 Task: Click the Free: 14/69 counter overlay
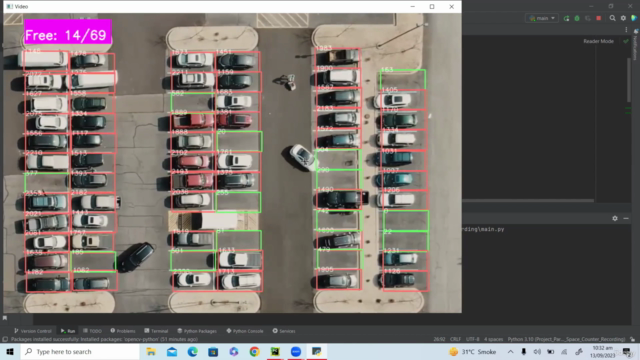coord(68,32)
